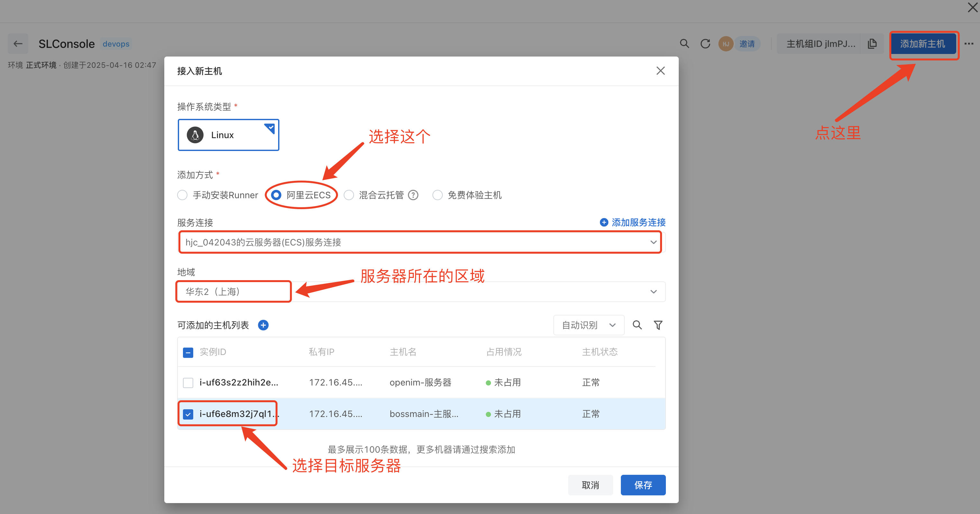
Task: Close the 接入新主机 dialog with the X
Action: click(x=660, y=71)
